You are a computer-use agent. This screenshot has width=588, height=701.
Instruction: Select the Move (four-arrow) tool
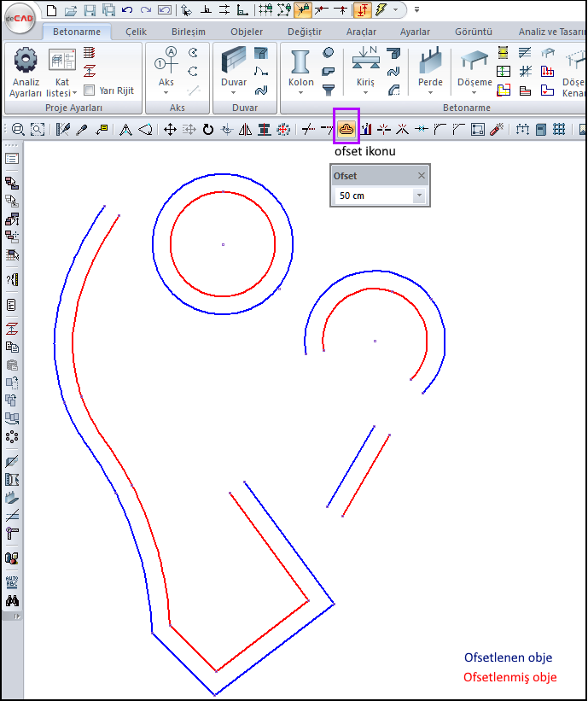click(170, 130)
